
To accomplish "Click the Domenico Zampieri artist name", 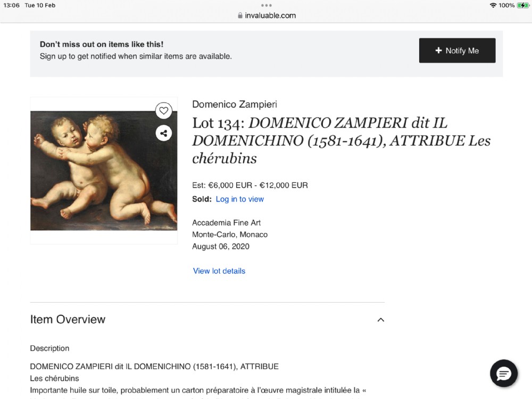I will click(235, 104).
